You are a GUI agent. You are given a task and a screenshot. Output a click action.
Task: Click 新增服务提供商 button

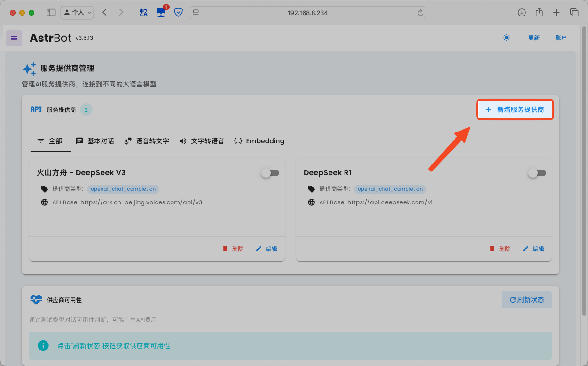pos(515,109)
